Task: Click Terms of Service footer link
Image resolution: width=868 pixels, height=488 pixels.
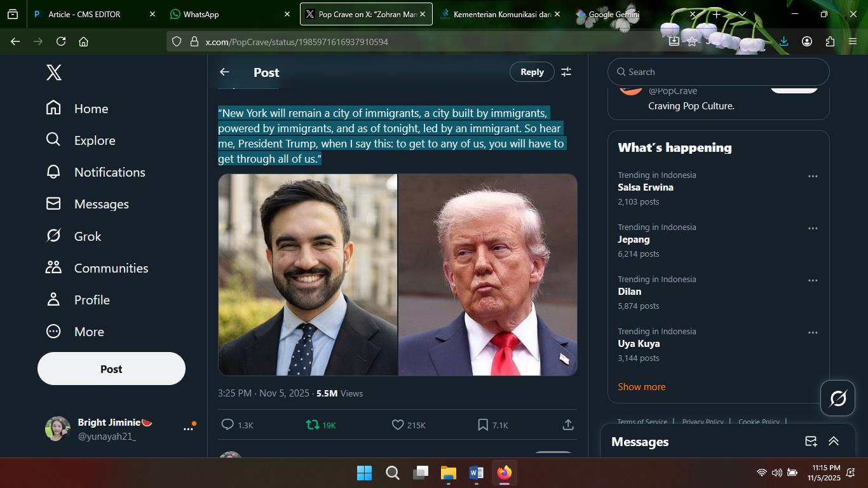Action: coord(642,422)
